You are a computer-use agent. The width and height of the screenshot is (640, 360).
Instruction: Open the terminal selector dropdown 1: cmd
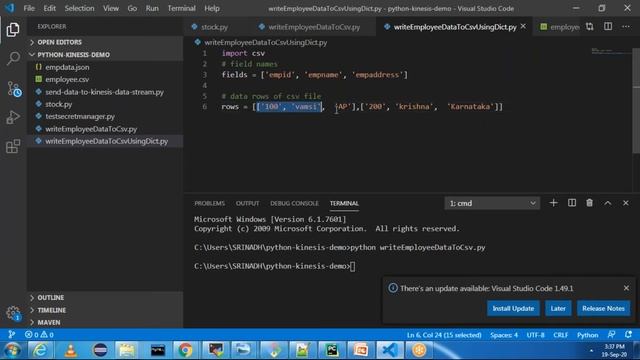(492, 203)
